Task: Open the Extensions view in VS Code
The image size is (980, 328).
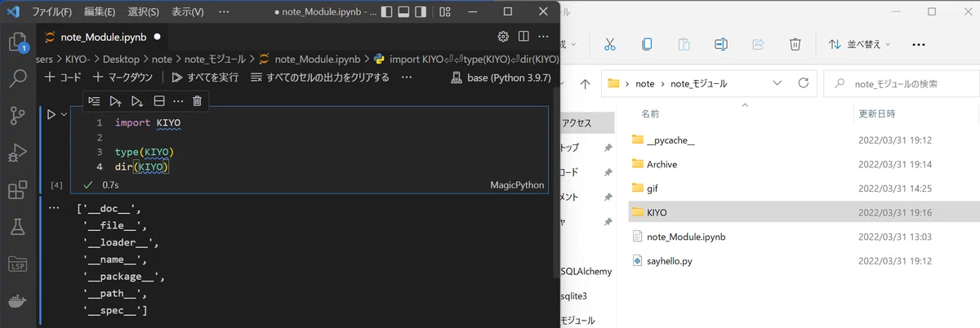Action: coord(17,190)
